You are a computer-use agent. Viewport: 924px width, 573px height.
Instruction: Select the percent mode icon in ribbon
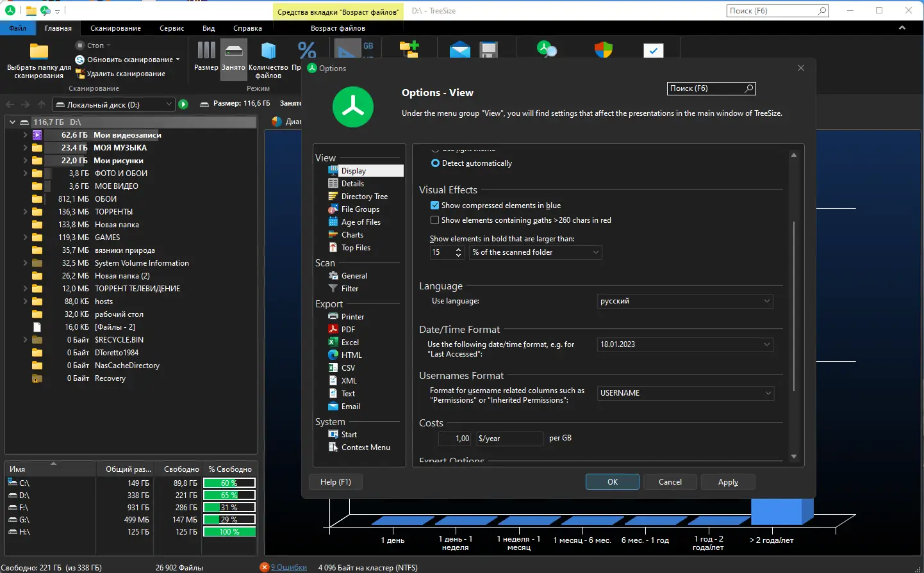[x=307, y=50]
